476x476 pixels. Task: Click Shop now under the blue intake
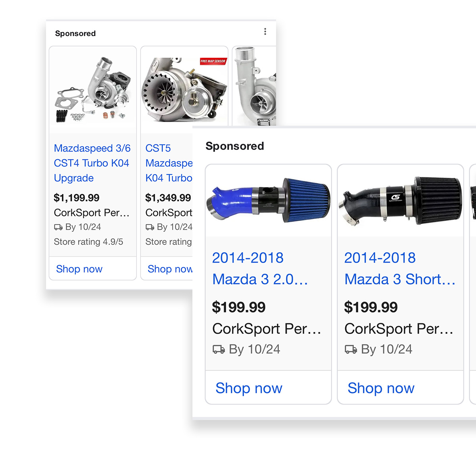(x=249, y=388)
